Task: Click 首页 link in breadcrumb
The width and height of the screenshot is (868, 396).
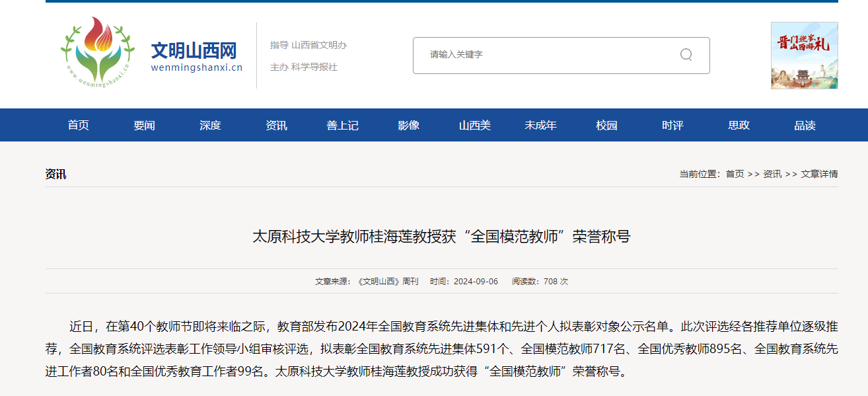Action: coord(735,174)
